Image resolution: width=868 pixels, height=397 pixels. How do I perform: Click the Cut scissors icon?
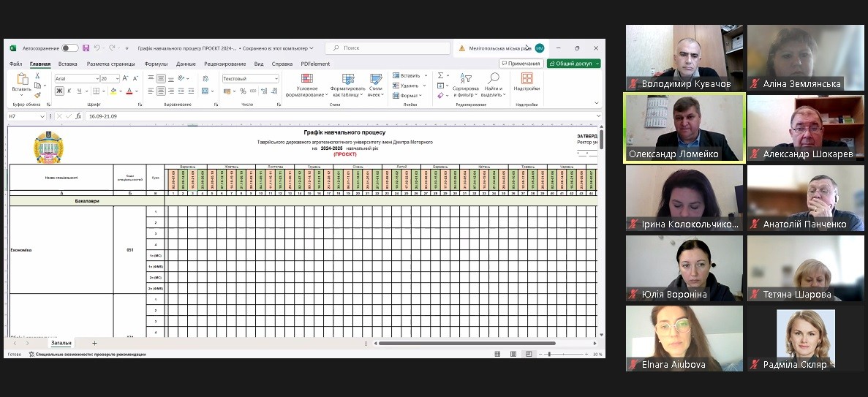point(37,76)
